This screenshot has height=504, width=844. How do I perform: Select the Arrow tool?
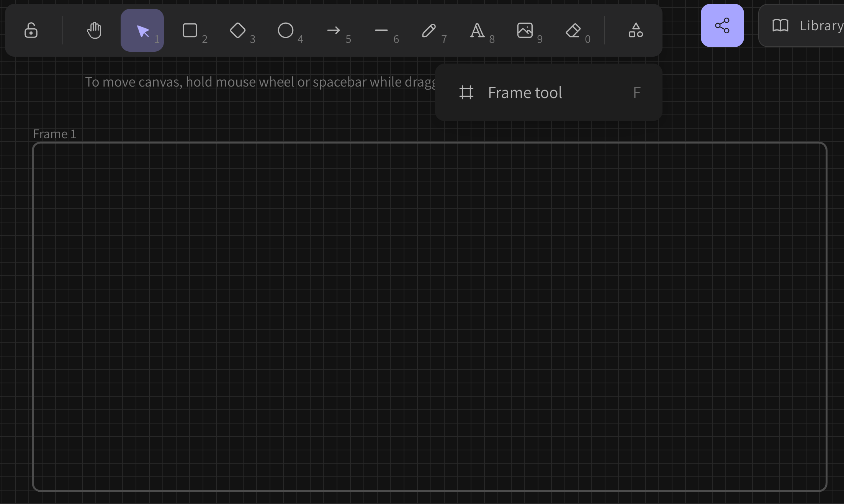[x=334, y=31]
